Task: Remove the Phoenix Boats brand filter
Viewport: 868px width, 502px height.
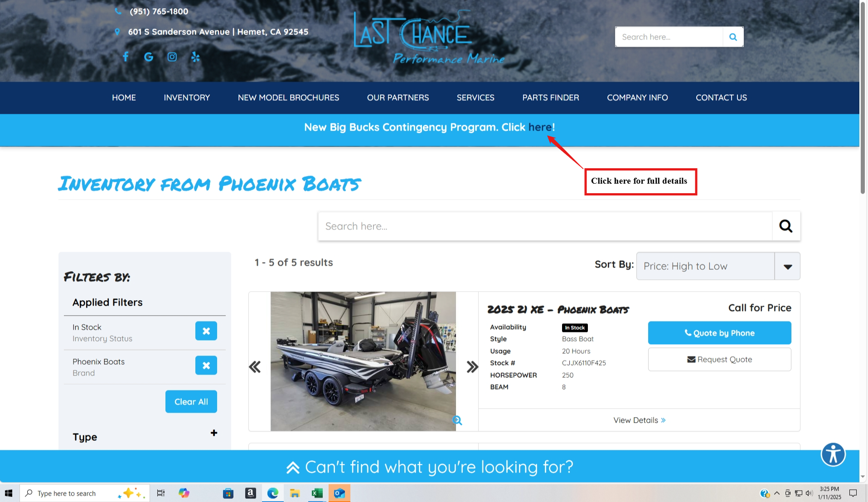Action: click(x=206, y=365)
